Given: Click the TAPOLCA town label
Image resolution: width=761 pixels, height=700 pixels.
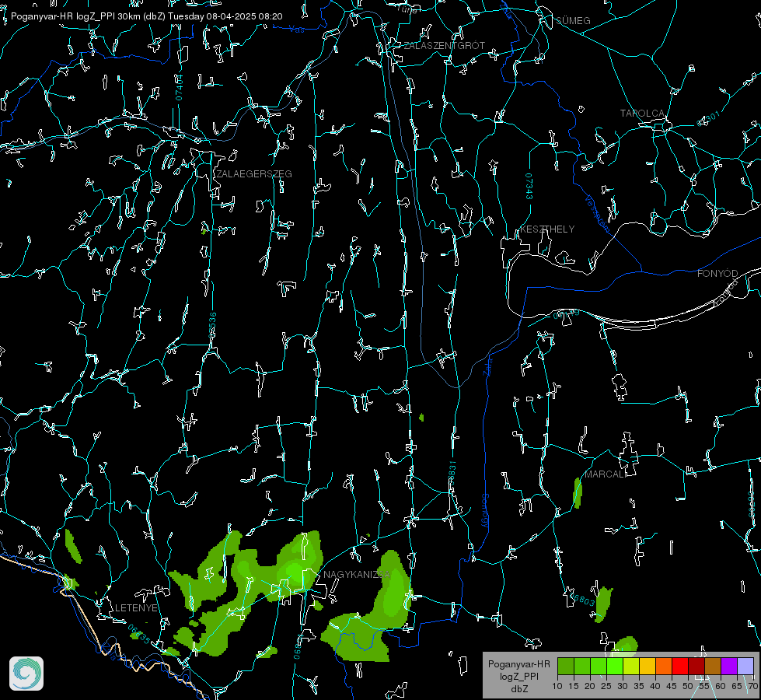Looking at the screenshot, I should (x=642, y=114).
